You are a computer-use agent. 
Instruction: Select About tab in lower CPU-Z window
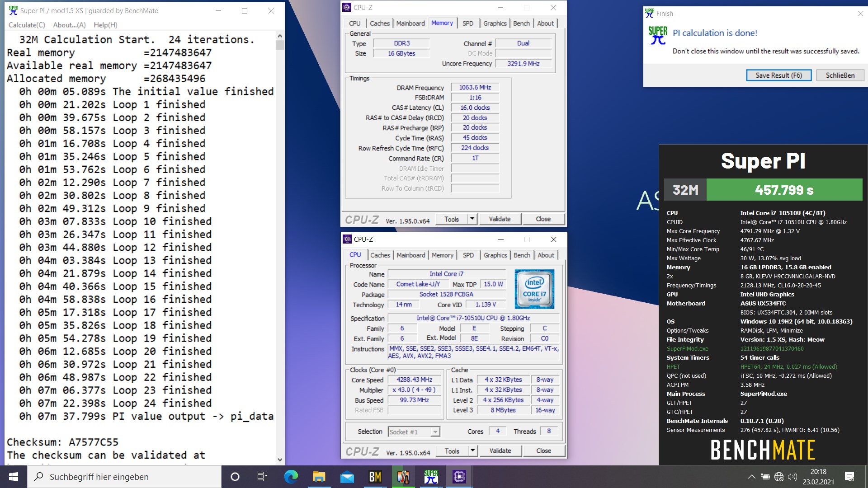[546, 255]
